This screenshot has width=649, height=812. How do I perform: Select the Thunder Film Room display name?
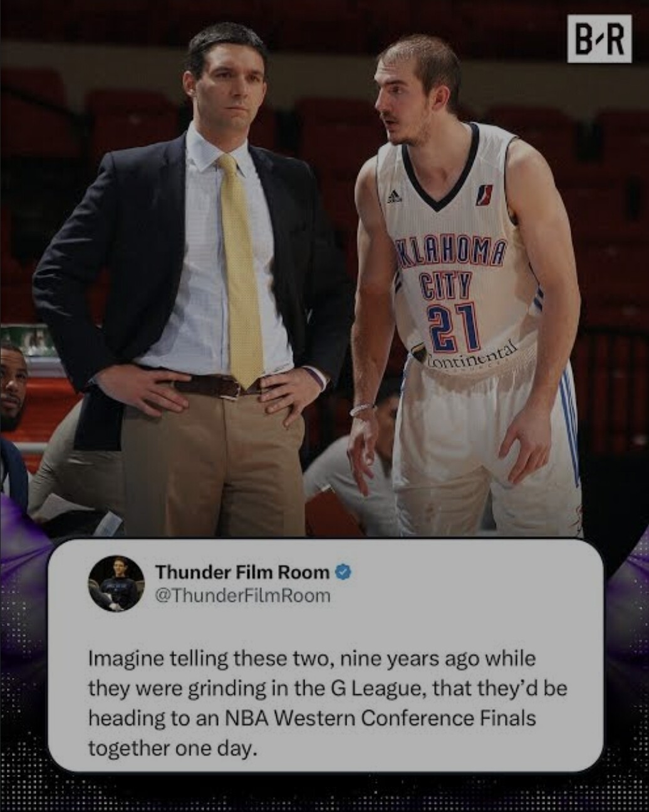[x=242, y=571]
